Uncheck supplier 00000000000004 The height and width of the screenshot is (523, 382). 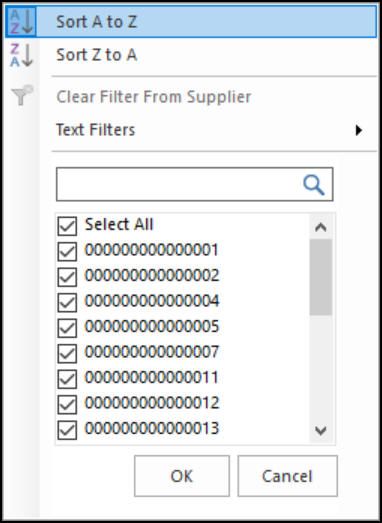pos(67,302)
